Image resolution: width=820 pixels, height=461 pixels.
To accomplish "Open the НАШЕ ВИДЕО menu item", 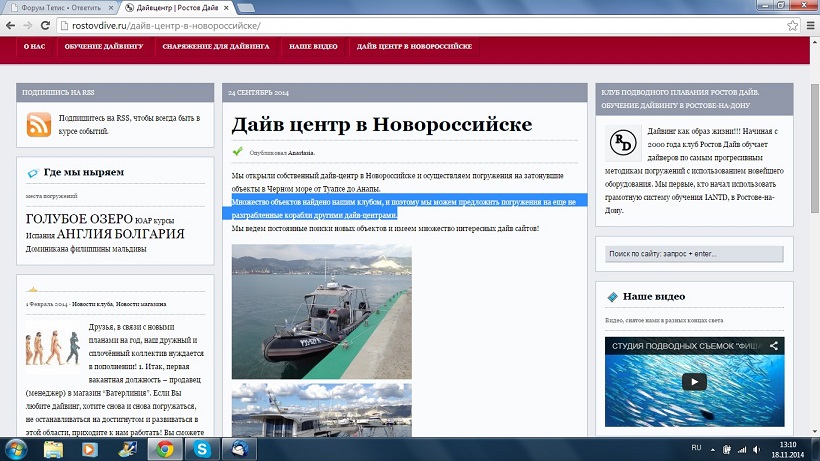I will pos(313,47).
